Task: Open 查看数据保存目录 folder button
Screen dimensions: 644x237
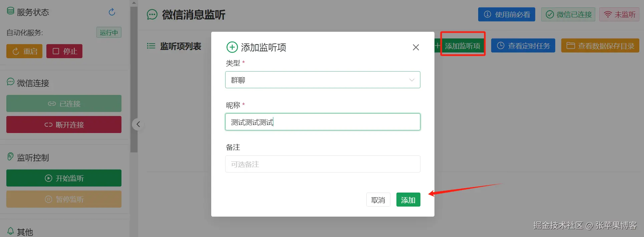Action: pyautogui.click(x=600, y=46)
